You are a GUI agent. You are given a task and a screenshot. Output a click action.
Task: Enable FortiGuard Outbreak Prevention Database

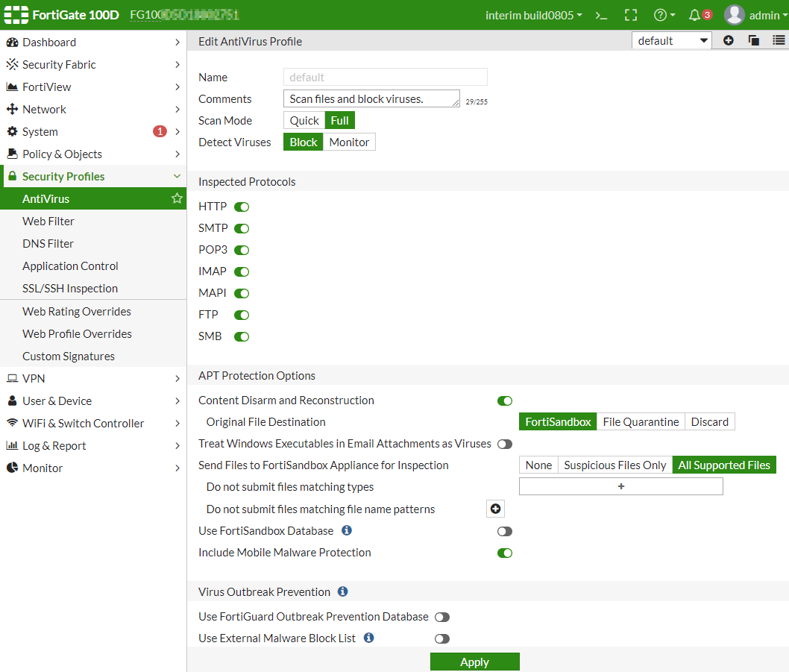click(x=442, y=617)
